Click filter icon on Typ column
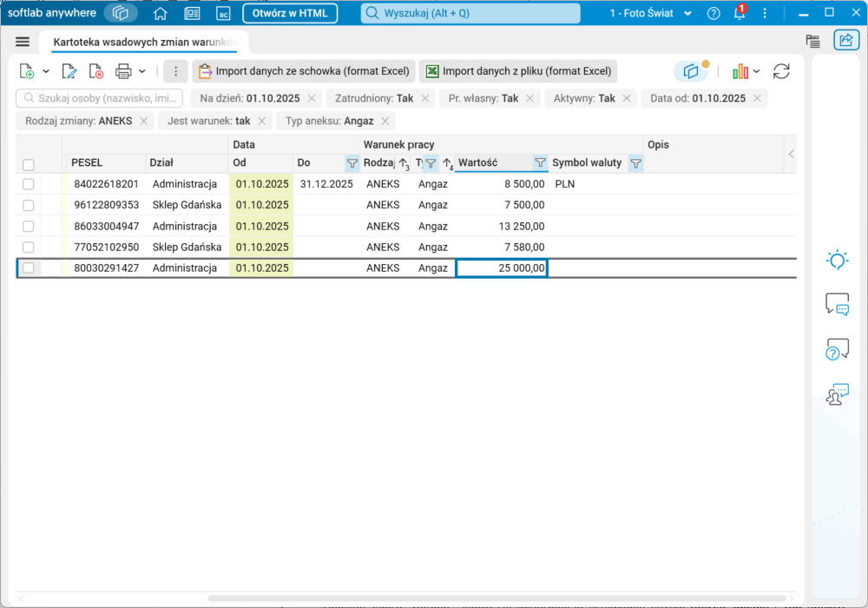The image size is (868, 608). tap(431, 162)
